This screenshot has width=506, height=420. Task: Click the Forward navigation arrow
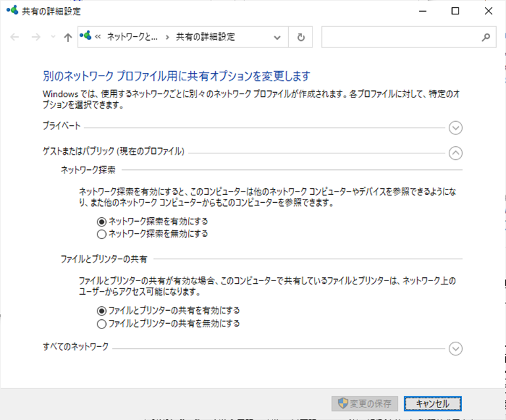pyautogui.click(x=36, y=37)
